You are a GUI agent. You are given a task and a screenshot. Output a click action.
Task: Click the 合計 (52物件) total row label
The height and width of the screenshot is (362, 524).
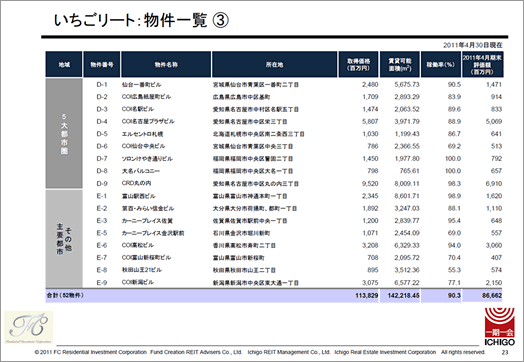[x=65, y=295]
